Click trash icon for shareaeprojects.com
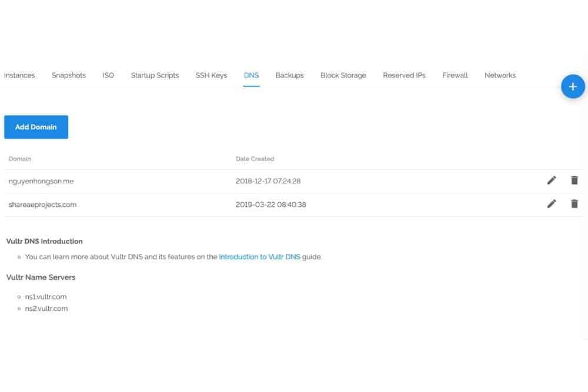The image size is (588, 392). pos(574,204)
